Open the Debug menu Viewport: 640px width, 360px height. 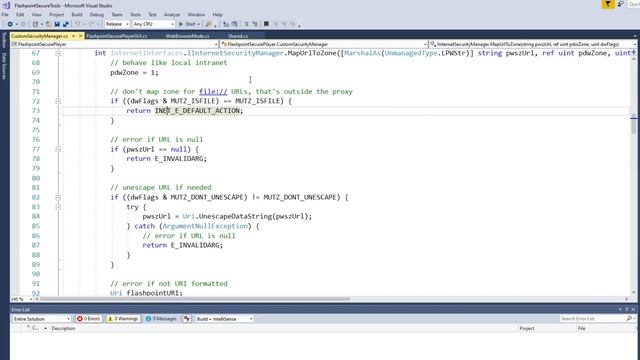(x=96, y=15)
